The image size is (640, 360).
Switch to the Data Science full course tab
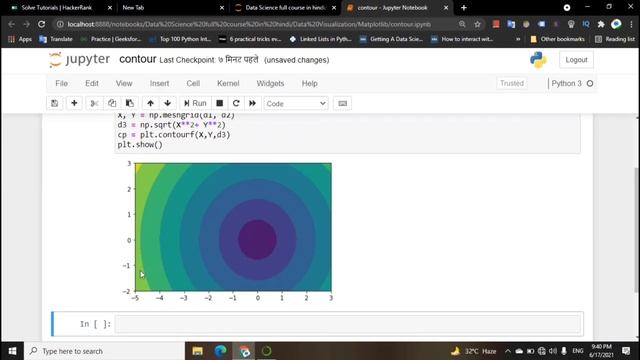[284, 7]
